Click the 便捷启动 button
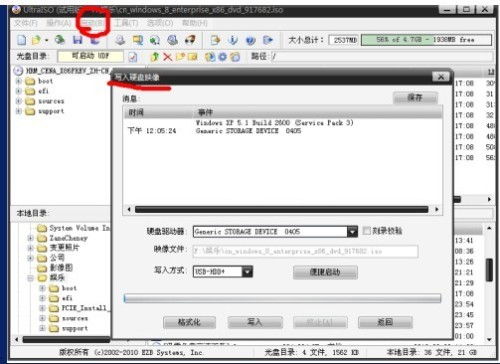 325,272
